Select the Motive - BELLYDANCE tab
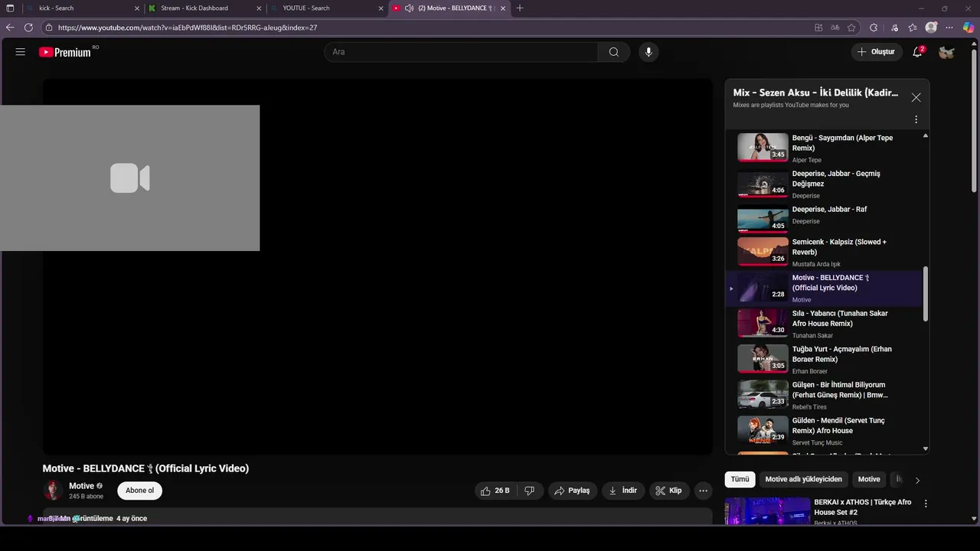The image size is (980, 551). point(449,8)
